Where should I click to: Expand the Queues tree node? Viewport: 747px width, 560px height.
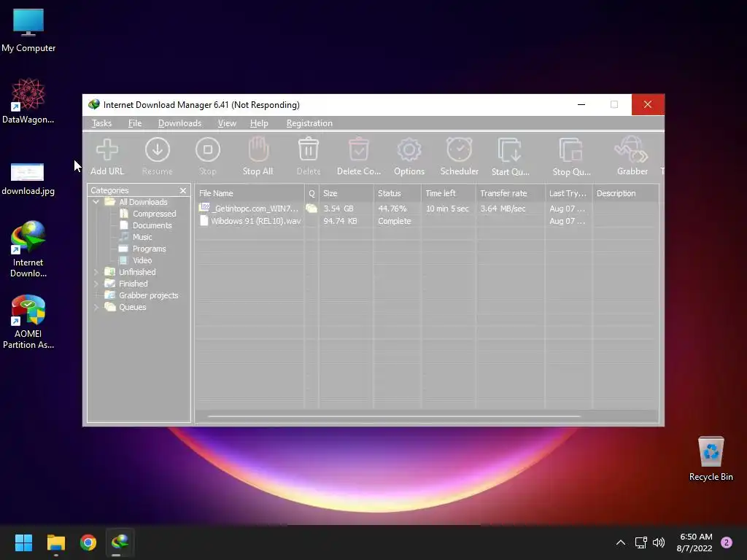pos(96,307)
